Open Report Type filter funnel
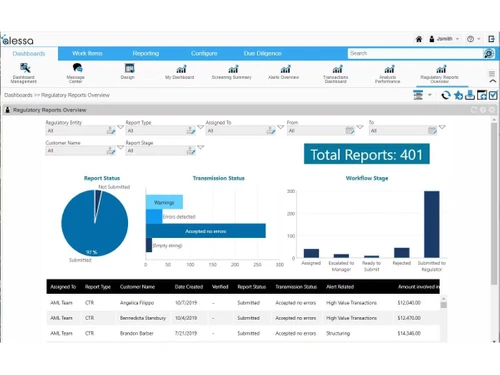This screenshot has height=375, width=500. pos(200,127)
